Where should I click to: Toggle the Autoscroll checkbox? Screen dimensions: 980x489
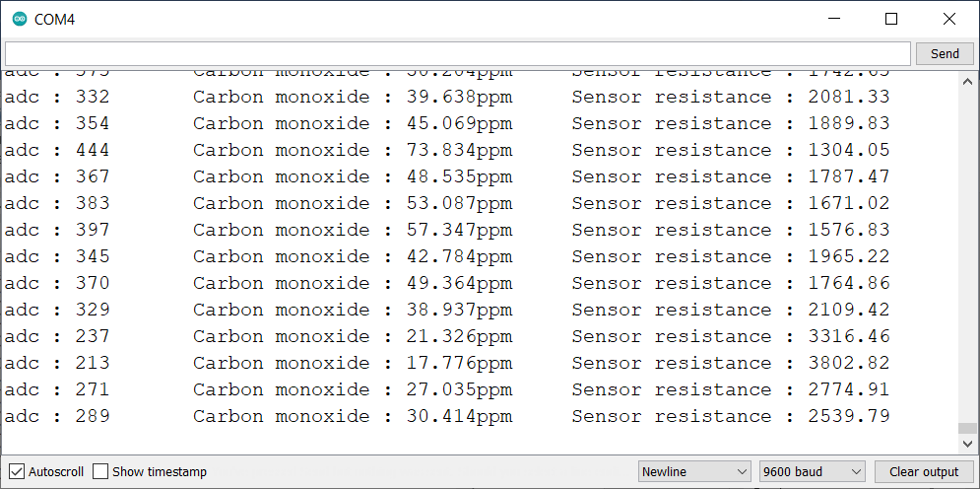17,471
